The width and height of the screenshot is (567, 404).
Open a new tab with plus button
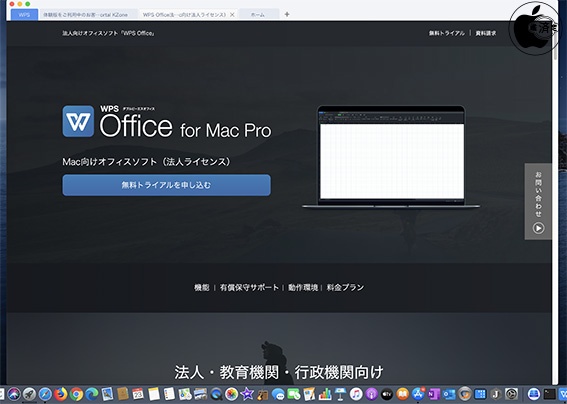pyautogui.click(x=287, y=14)
